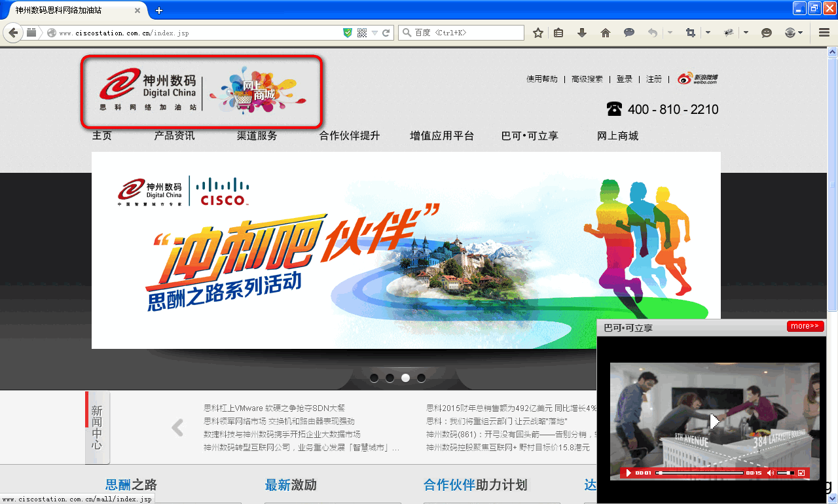Select the third active carousel dot
Viewport: 838px width, 504px height.
click(405, 378)
